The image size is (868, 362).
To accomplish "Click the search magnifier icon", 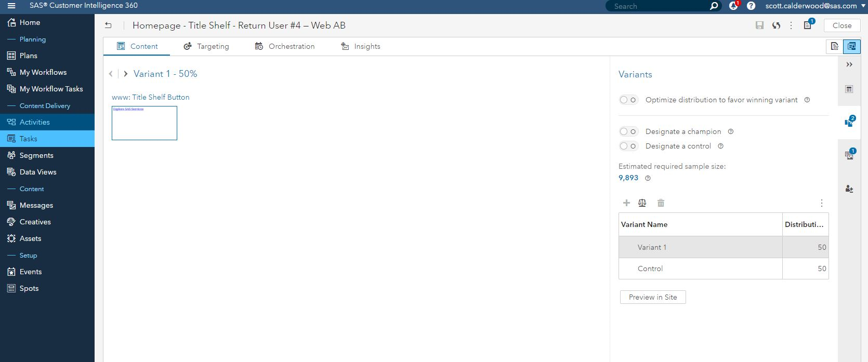I will 714,6.
